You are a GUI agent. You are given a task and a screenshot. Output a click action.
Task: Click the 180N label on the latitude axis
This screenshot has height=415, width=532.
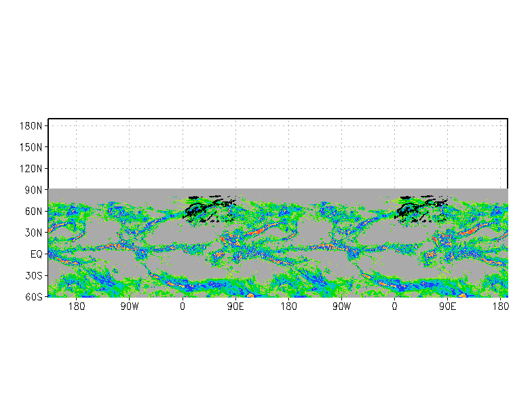(32, 125)
